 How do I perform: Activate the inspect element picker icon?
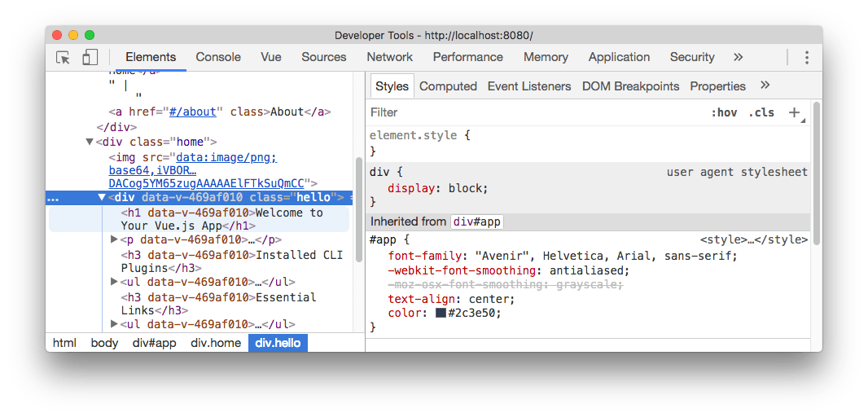(x=63, y=57)
